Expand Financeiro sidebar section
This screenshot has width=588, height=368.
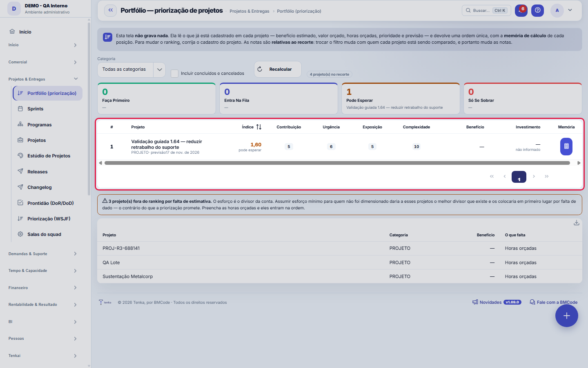[43, 288]
